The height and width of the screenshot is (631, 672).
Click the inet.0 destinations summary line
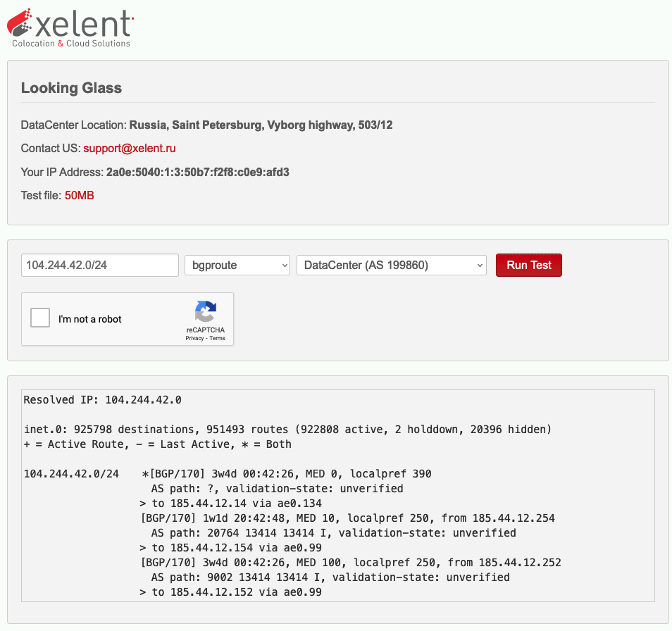tap(287, 430)
